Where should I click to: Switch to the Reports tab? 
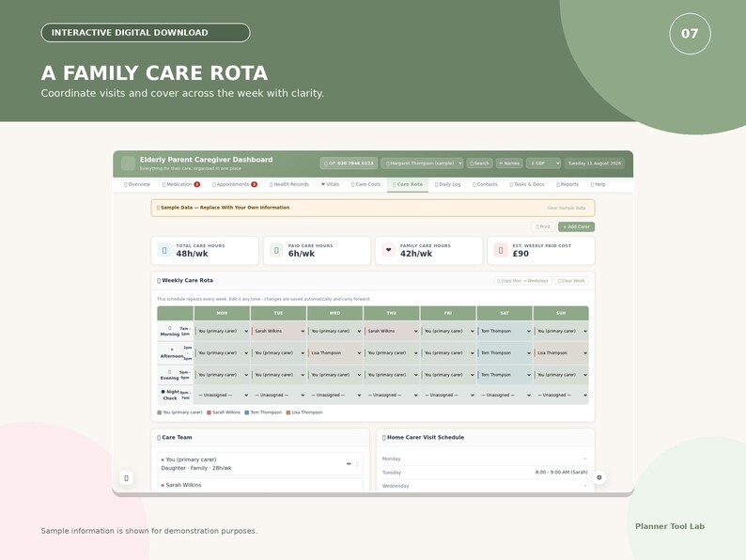[x=567, y=184]
